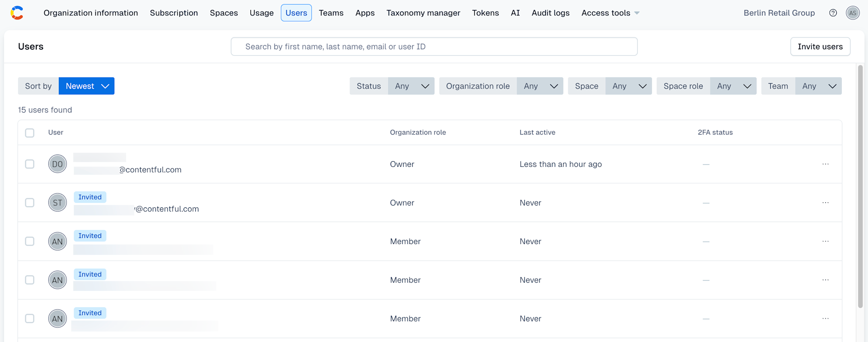Screen dimensions: 868x342
Task: Open the Apps tab
Action: coord(365,13)
